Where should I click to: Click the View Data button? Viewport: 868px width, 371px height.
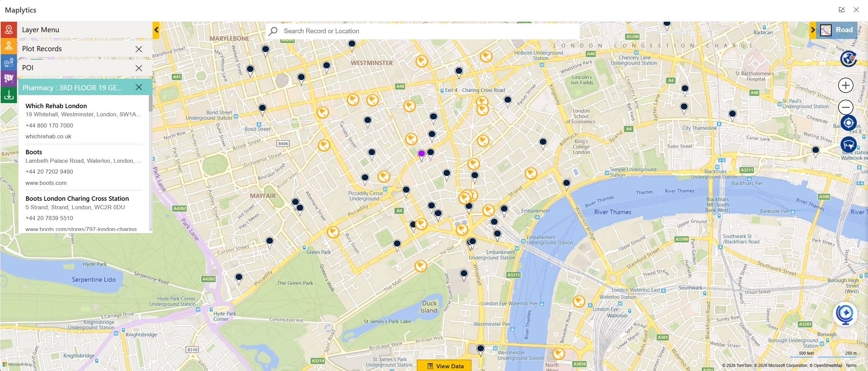tap(444, 366)
